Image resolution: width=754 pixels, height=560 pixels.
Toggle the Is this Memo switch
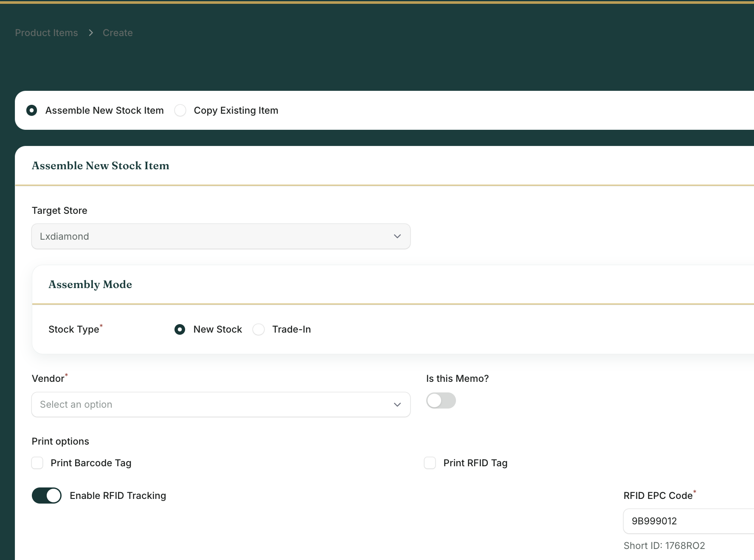pyautogui.click(x=441, y=400)
